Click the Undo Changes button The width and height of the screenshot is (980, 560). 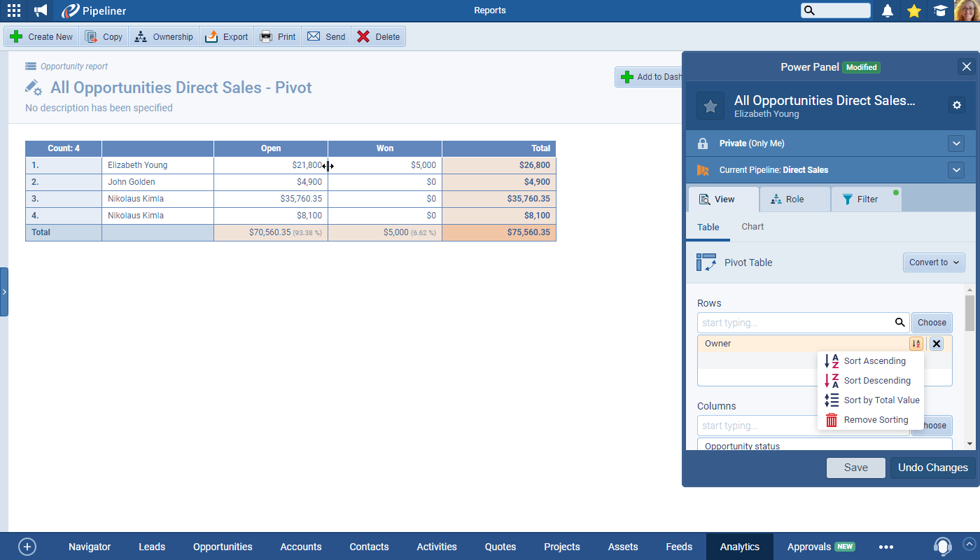[932, 468]
